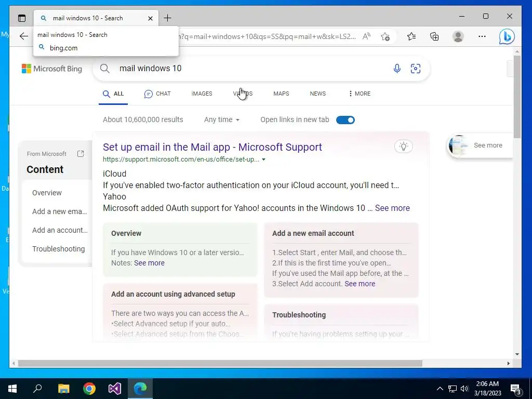Click the search magnifier icon
The image size is (532, 399).
[x=105, y=69]
